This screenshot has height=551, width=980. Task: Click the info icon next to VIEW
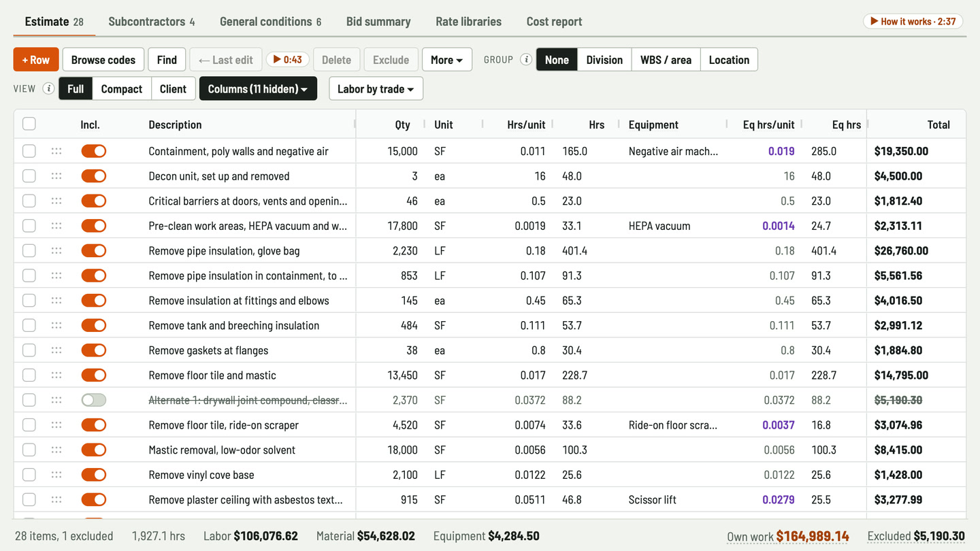coord(48,88)
